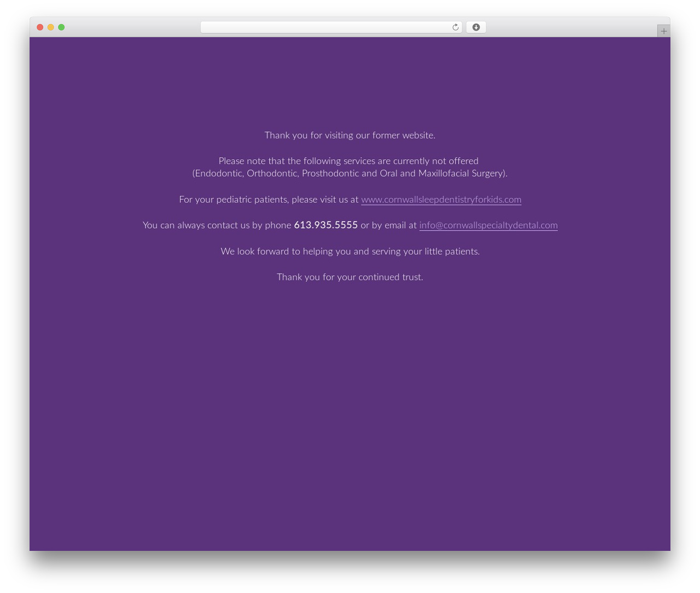Maximize the window with green button
This screenshot has width=700, height=593.
(61, 27)
